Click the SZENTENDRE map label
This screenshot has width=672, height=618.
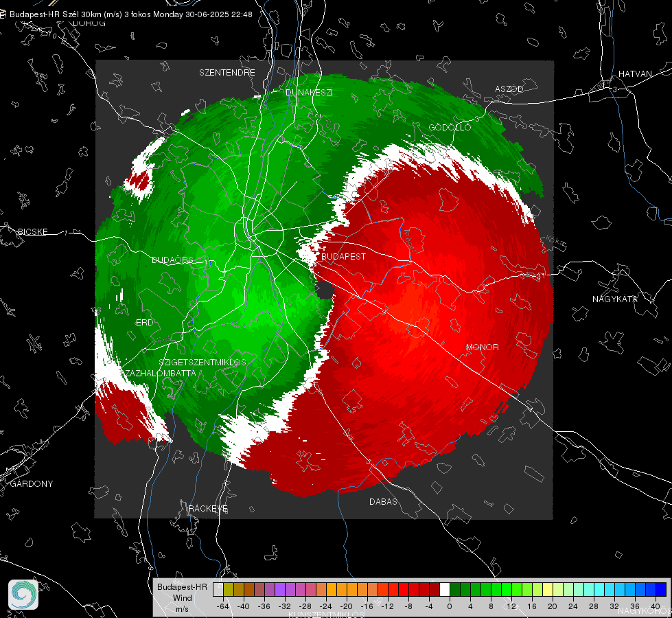(227, 73)
